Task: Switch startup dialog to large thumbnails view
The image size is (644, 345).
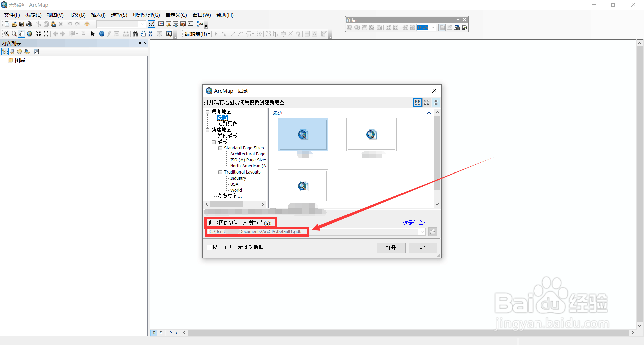Action: [436, 102]
